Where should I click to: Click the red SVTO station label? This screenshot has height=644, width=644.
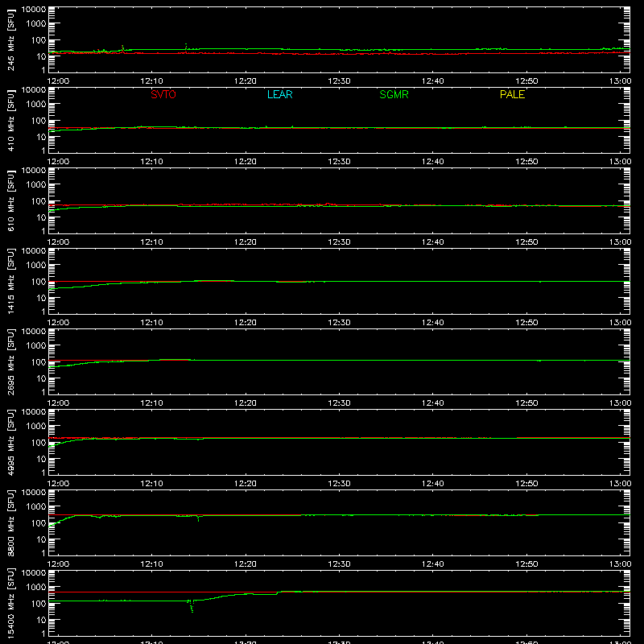coord(163,94)
